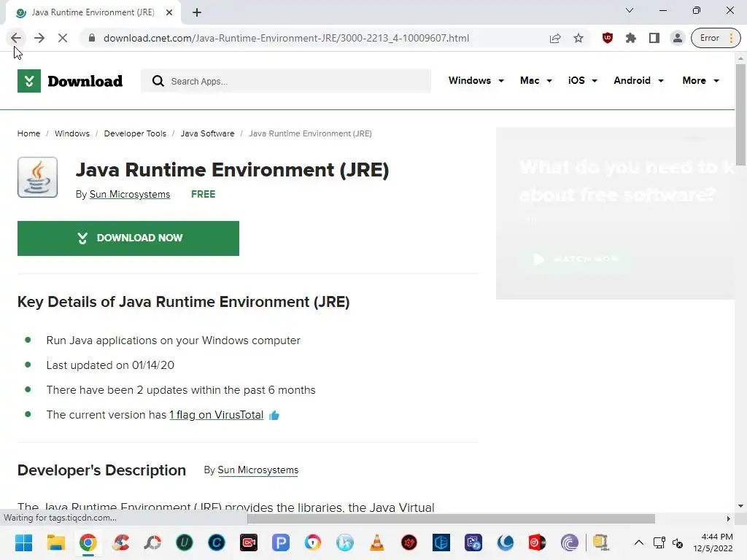Screen dimensions: 747x560
Task: View site information via the lock icon
Action: click(x=92, y=38)
